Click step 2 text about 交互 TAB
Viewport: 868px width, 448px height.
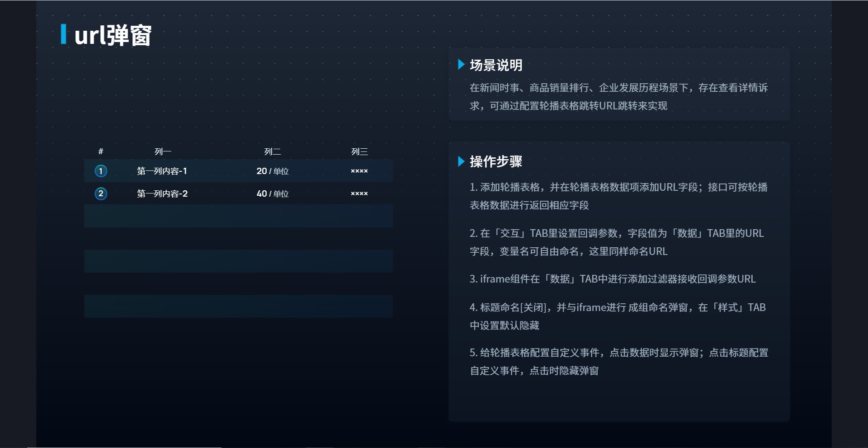617,242
